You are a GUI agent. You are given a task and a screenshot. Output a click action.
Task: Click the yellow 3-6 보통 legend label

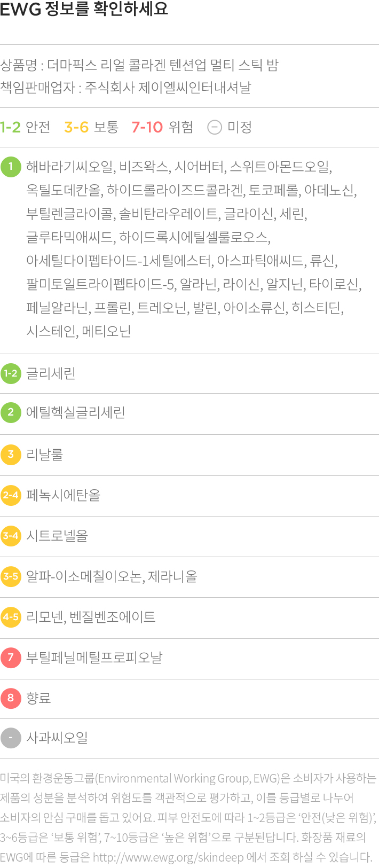(x=91, y=127)
